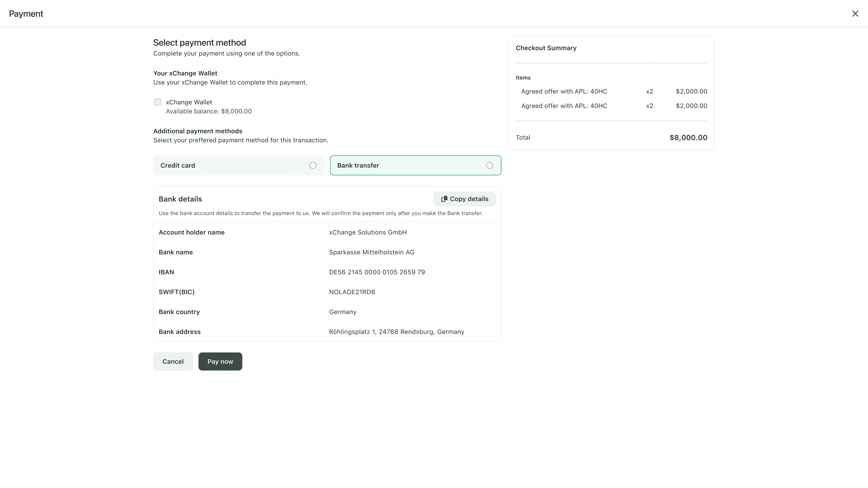Click the SWIFT code NOLADE21RDB
This screenshot has width=868, height=488.
(x=352, y=292)
